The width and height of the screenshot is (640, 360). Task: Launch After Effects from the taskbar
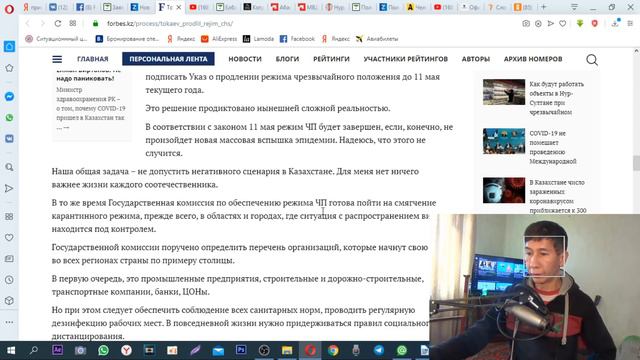tap(57, 350)
